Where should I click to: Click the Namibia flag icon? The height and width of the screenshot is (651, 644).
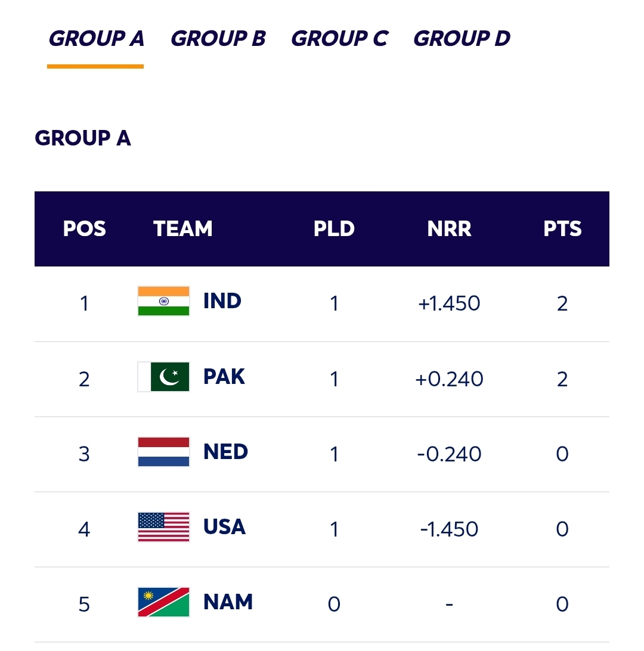pos(163,602)
